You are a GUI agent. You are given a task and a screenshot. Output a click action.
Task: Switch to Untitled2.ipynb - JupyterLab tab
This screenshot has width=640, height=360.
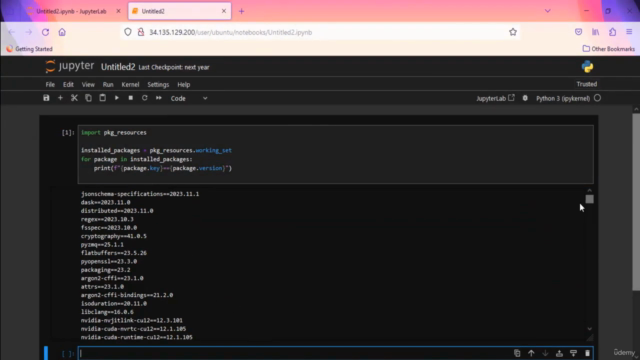[71, 11]
